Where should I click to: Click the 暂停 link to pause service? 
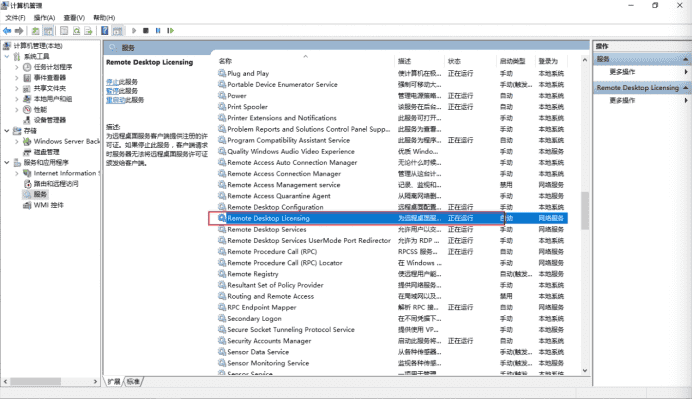[x=112, y=91]
